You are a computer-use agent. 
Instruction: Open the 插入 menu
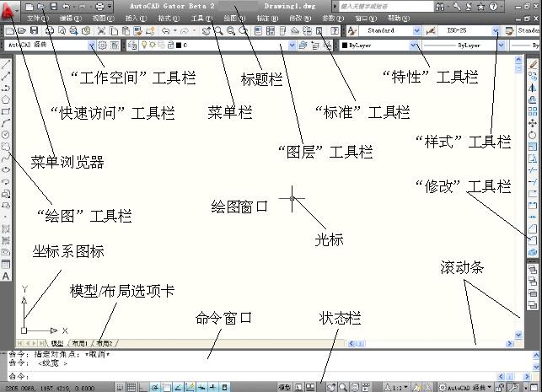[x=136, y=19]
